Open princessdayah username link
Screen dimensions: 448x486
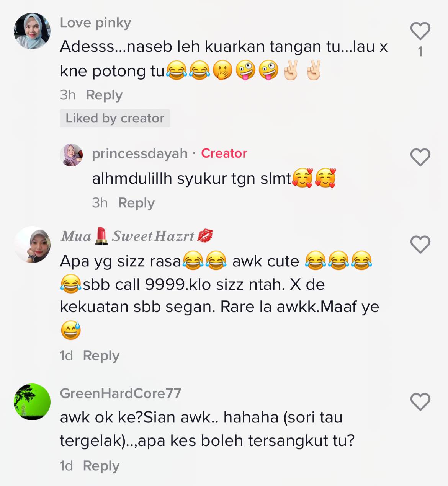click(140, 153)
